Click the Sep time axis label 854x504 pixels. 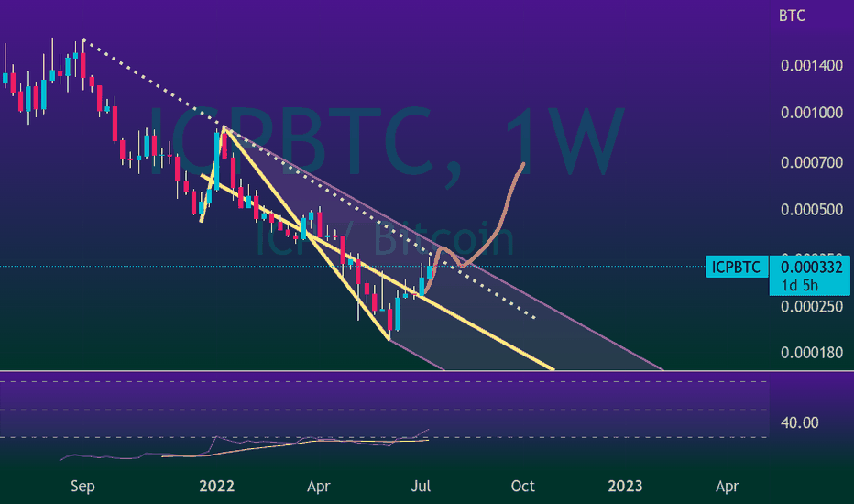pyautogui.click(x=82, y=486)
